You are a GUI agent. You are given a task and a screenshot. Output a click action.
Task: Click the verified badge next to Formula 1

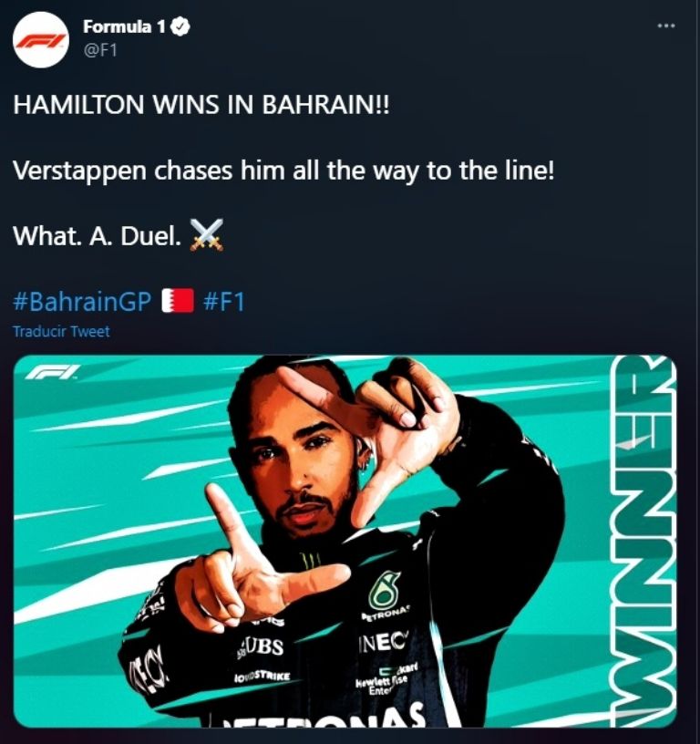point(180,27)
